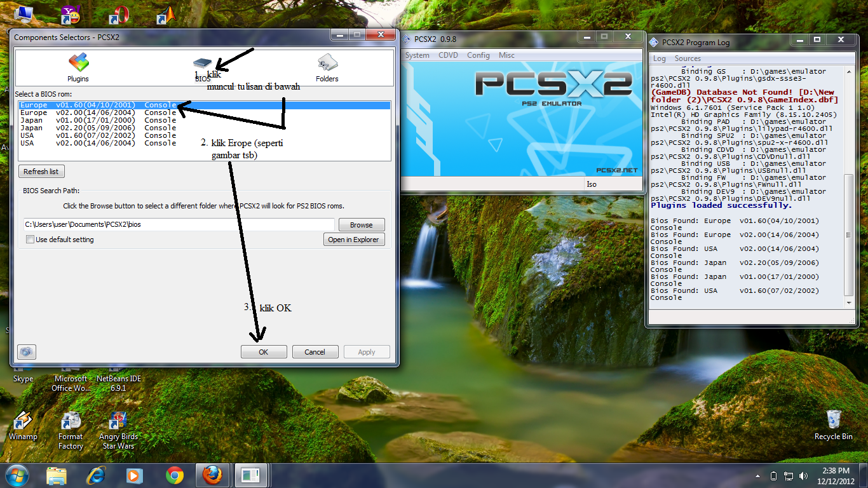Click the camera screenshot button beside OK
The height and width of the screenshot is (488, 868).
[x=26, y=351]
